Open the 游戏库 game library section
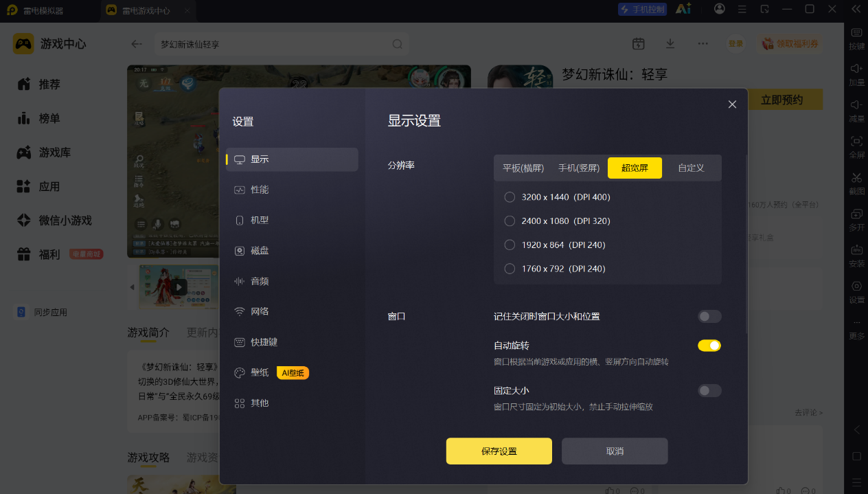This screenshot has height=494, width=868. (x=44, y=153)
